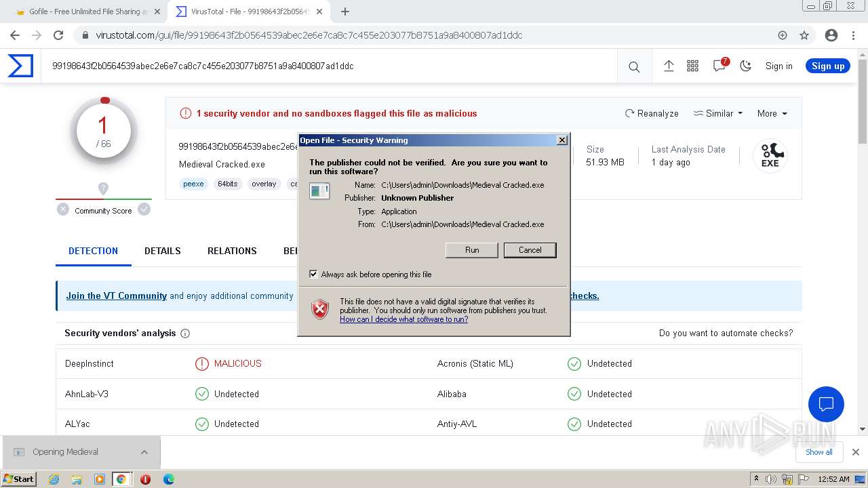Screen dimensions: 868x488
Task: Click community score dislike X icon
Action: tap(63, 209)
